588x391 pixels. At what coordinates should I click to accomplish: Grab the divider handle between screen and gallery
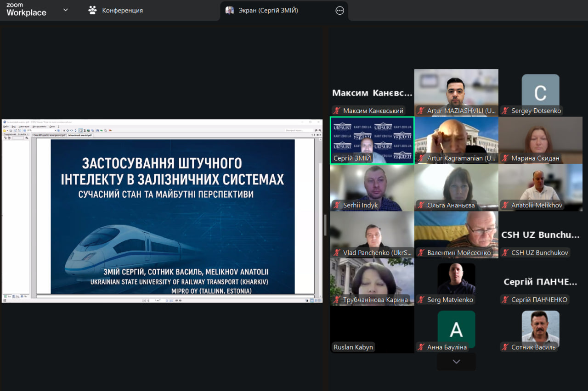(x=325, y=225)
